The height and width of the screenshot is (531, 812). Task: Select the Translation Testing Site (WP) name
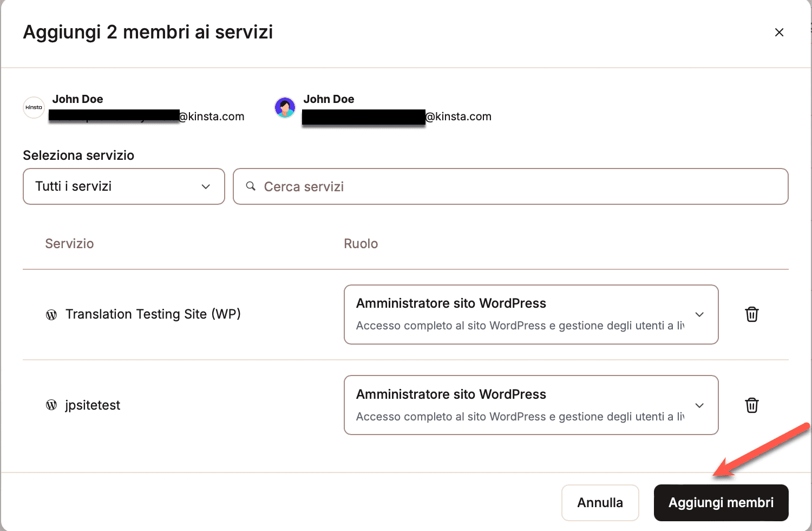point(153,314)
